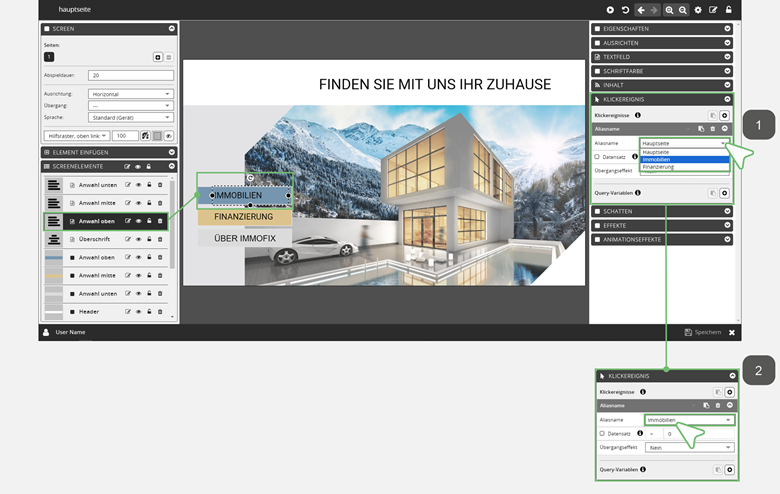The height and width of the screenshot is (494, 780).
Task: Toggle visibility of 'Anwahl mitte' element
Action: 138,203
